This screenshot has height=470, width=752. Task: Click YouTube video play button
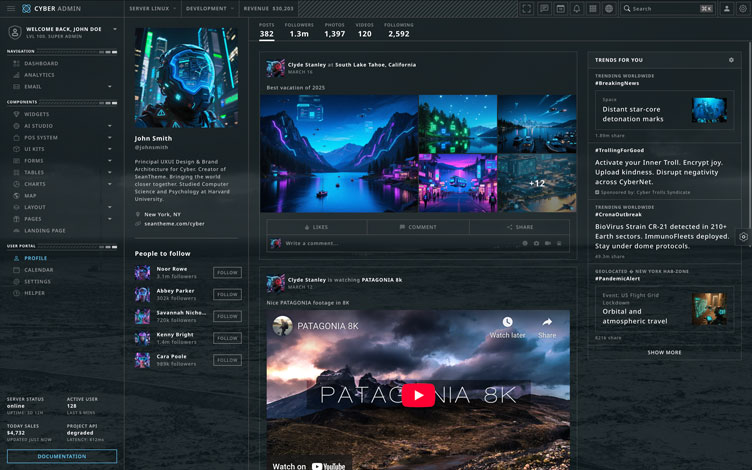pos(418,395)
